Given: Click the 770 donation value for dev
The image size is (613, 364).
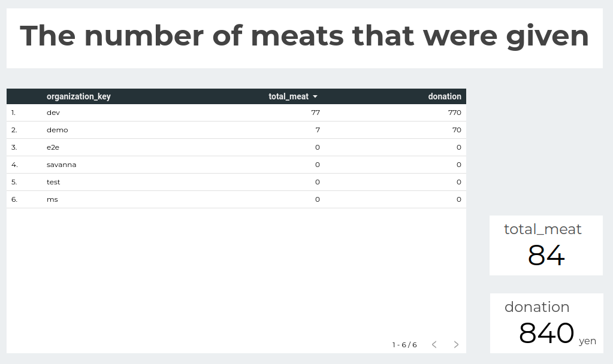Looking at the screenshot, I should [x=455, y=113].
